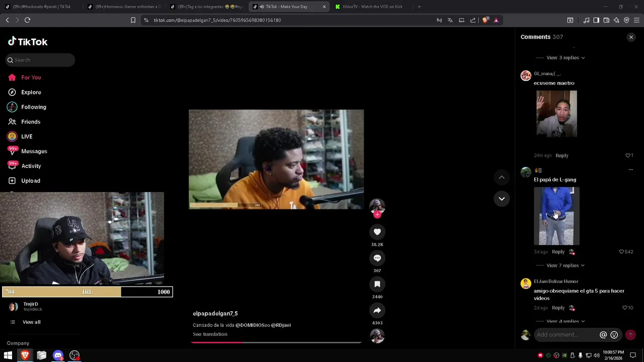The image size is (644, 362).
Task: Open comments via the speech bubble icon
Action: (x=377, y=258)
